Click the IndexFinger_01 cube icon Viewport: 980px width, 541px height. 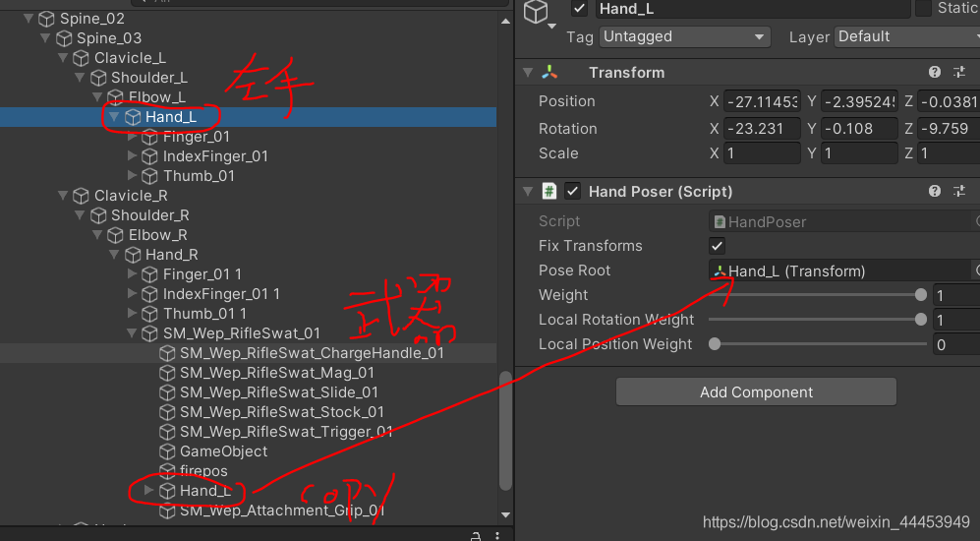click(x=149, y=156)
